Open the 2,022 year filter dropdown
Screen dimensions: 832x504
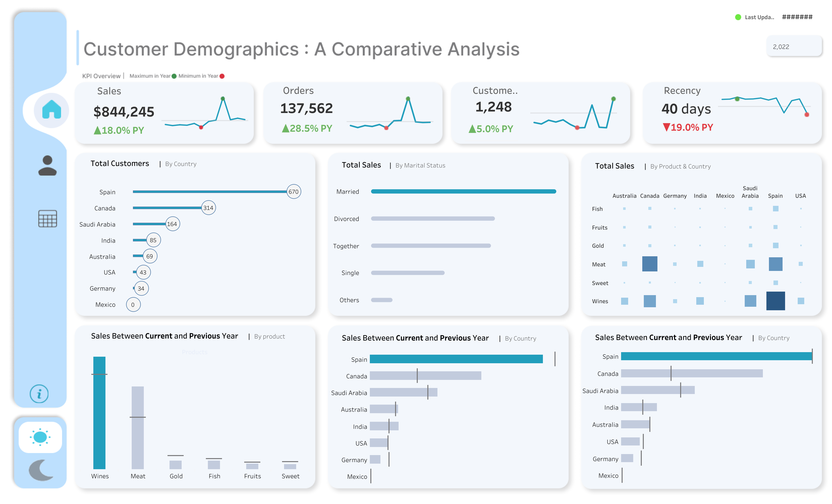(794, 47)
